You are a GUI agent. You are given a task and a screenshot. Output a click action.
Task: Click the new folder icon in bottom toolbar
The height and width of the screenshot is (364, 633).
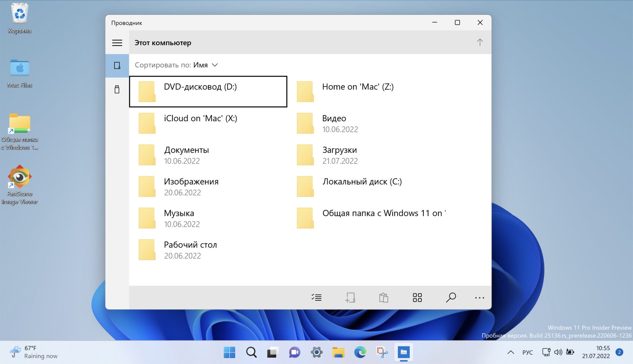[350, 298]
